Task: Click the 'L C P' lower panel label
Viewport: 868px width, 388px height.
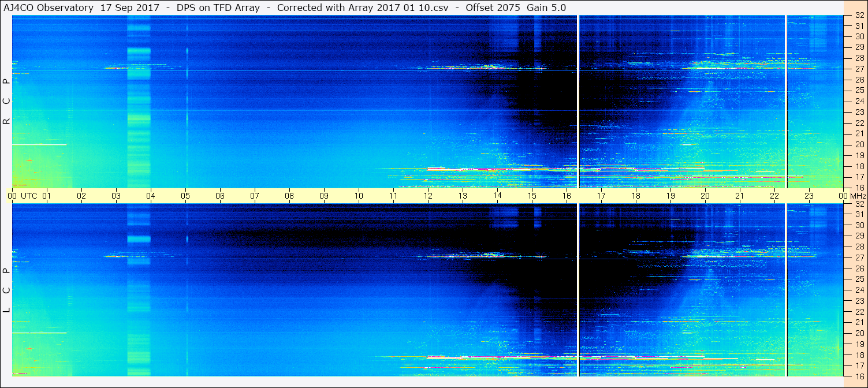Action: coord(7,290)
